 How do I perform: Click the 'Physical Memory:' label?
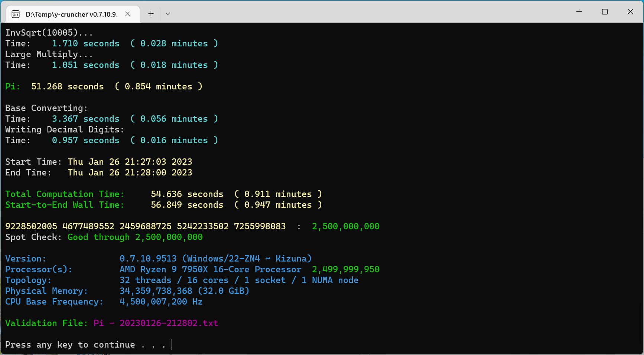pyautogui.click(x=46, y=291)
